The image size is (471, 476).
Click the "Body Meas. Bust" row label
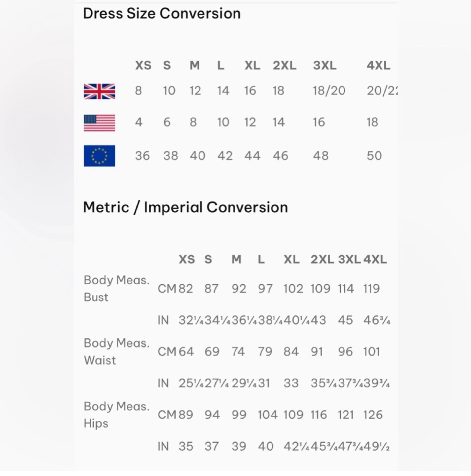coord(116,289)
